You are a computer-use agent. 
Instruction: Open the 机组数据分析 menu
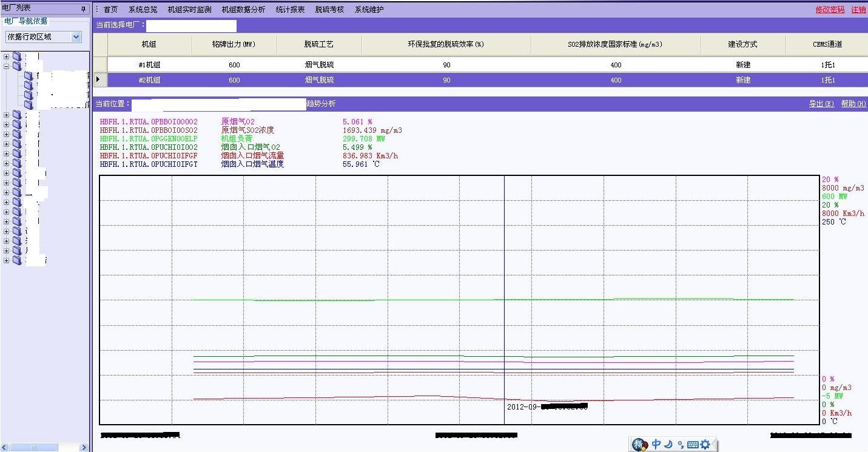click(243, 10)
